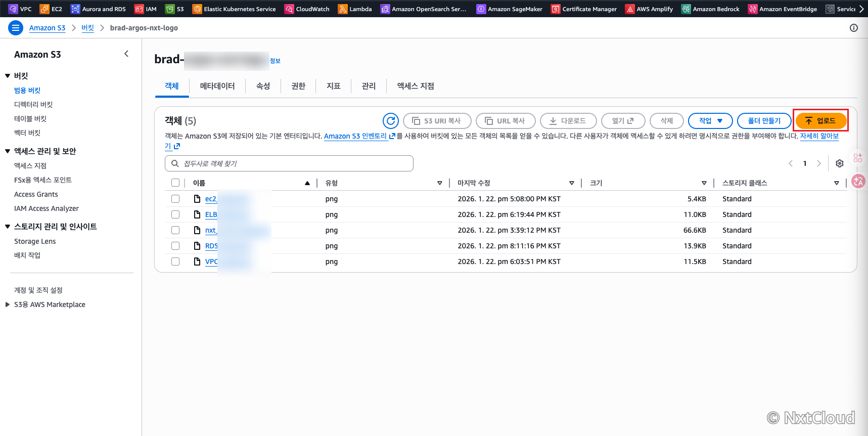Open the AWS Amplify shortcut icon
This screenshot has height=436, width=868.
pos(630,9)
